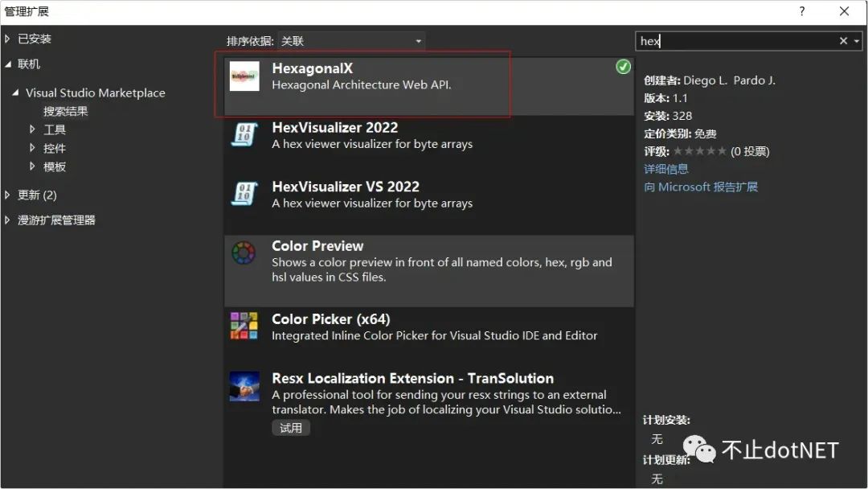The width and height of the screenshot is (868, 489).
Task: Expand the 已安装 node
Action: [7, 39]
